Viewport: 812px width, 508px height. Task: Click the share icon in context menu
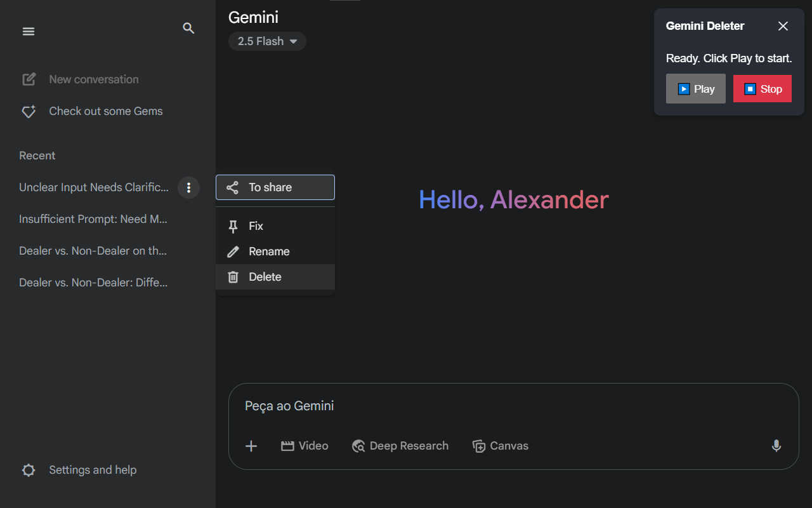tap(233, 187)
